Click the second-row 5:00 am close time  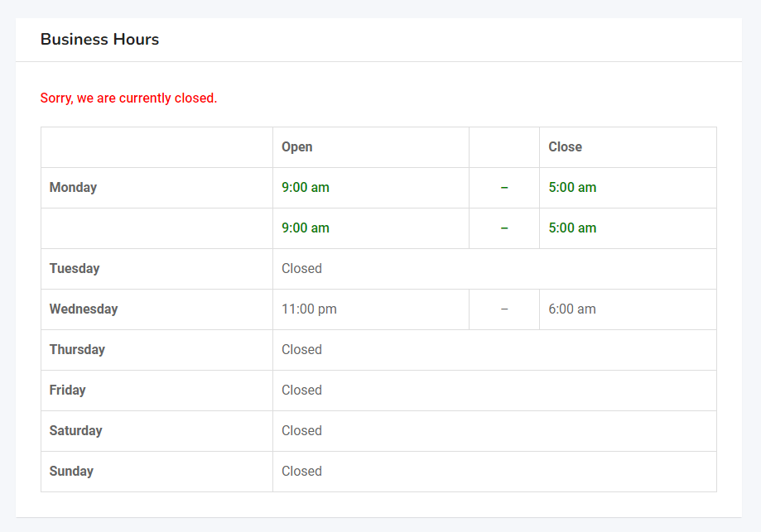pos(571,228)
